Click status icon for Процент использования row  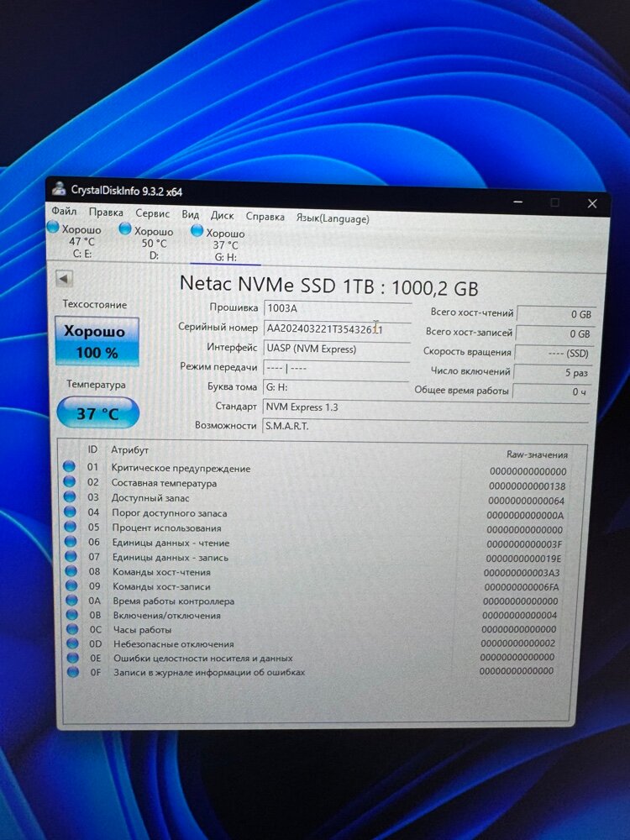(71, 527)
